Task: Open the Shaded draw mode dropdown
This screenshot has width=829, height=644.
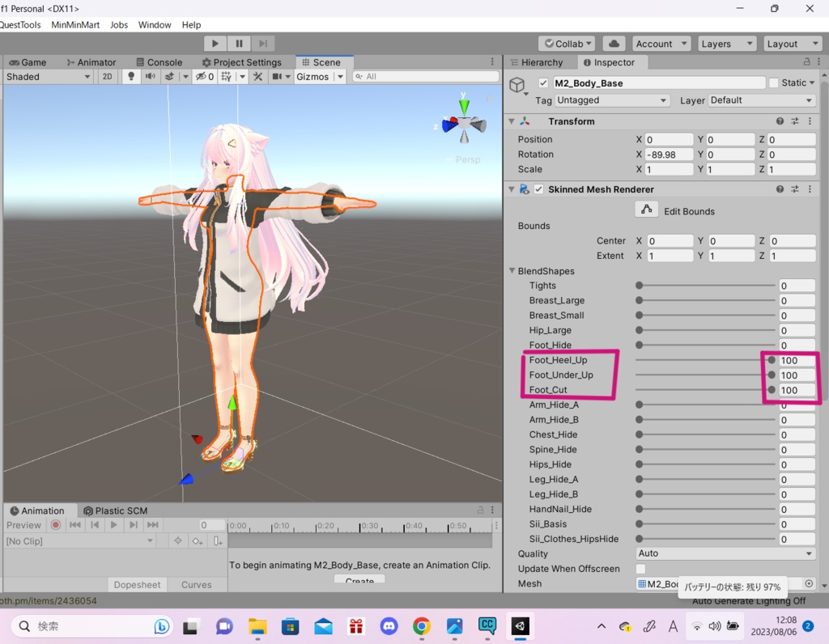Action: [x=46, y=76]
